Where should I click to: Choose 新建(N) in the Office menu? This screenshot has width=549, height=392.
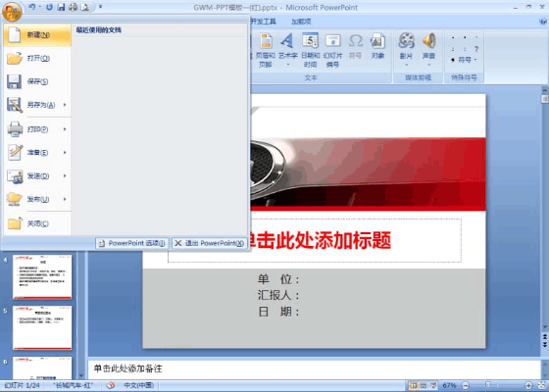point(37,35)
